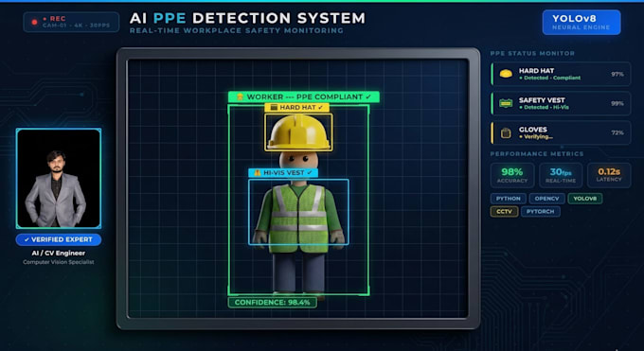
Task: Click the checkmark in VERIFIED EXPERT badge
Action: [x=27, y=239]
